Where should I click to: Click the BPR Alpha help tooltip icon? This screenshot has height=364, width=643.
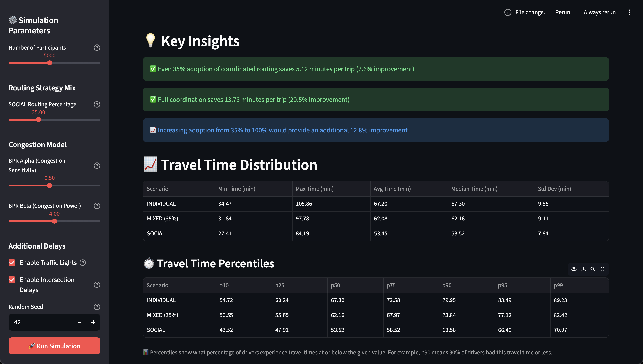tap(97, 165)
